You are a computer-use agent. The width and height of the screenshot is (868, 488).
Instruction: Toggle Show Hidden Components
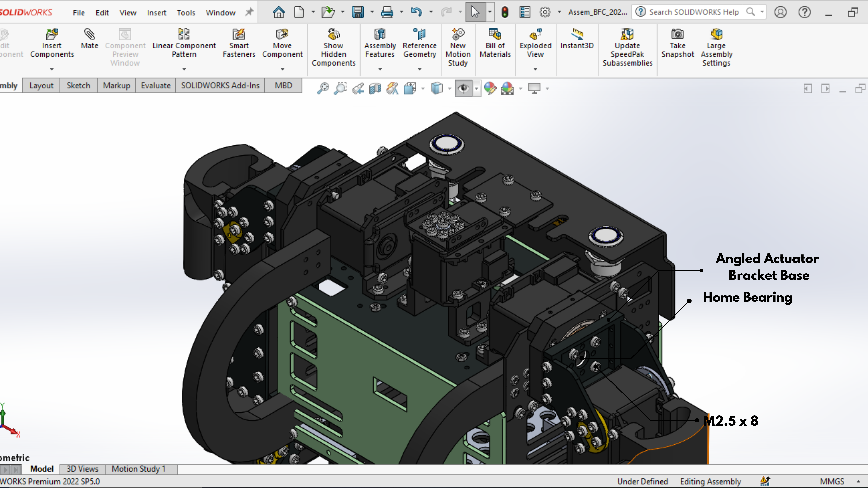pyautogui.click(x=334, y=47)
